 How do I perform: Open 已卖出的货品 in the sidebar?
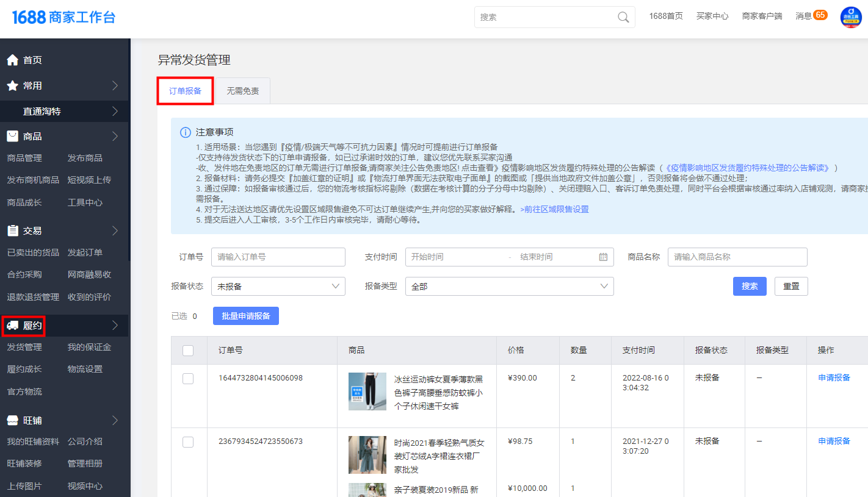pos(33,252)
